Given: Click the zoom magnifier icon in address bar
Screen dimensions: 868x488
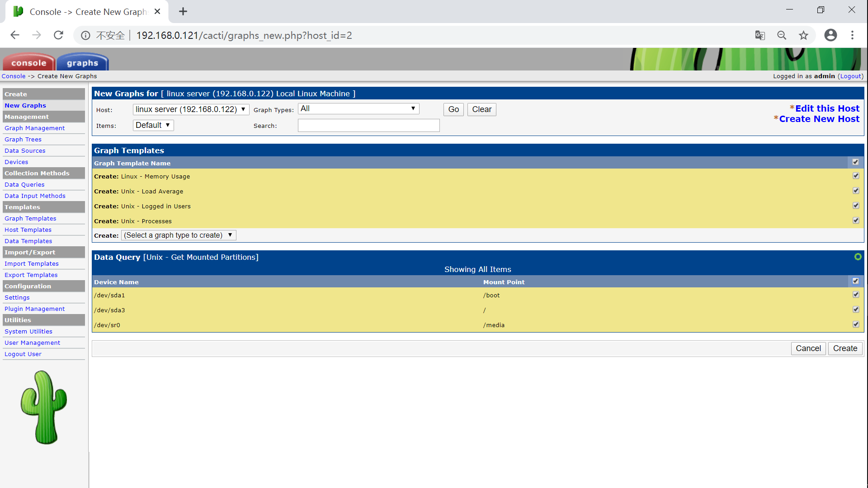Looking at the screenshot, I should pos(782,35).
